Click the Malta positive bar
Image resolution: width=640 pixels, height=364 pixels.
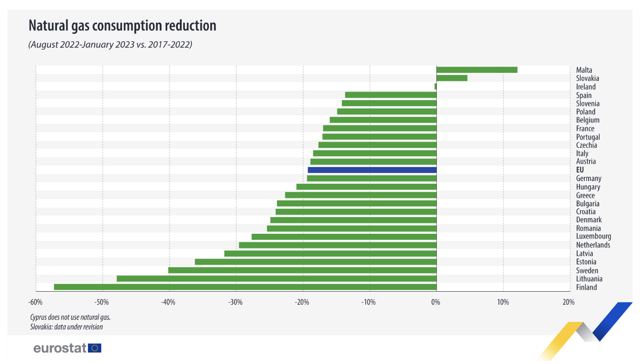point(477,70)
